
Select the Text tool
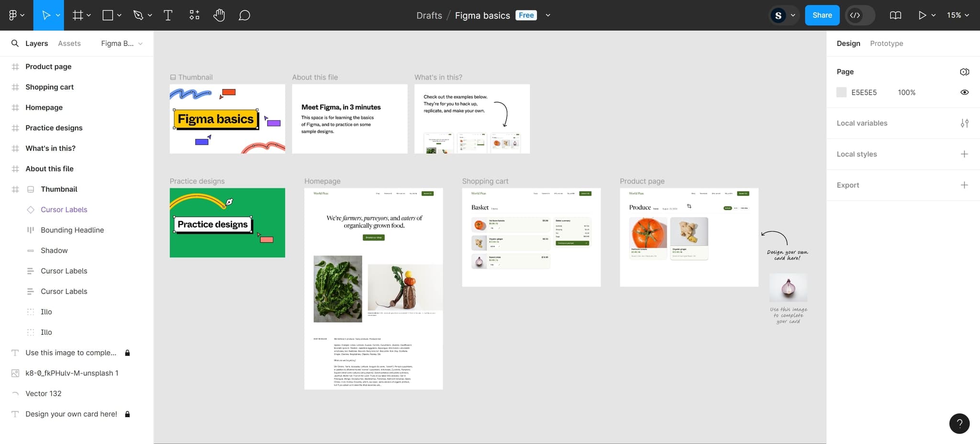coord(168,15)
